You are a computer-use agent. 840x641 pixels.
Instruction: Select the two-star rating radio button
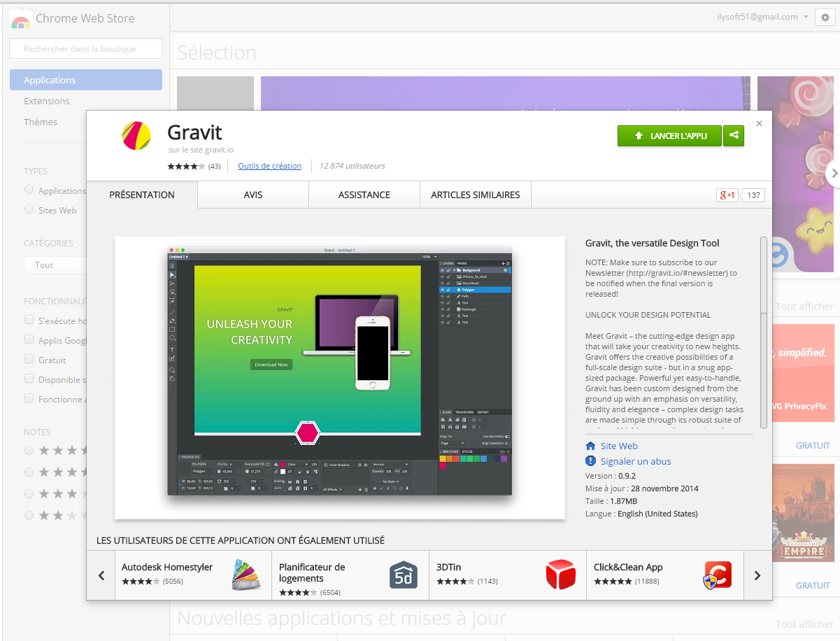[x=29, y=515]
